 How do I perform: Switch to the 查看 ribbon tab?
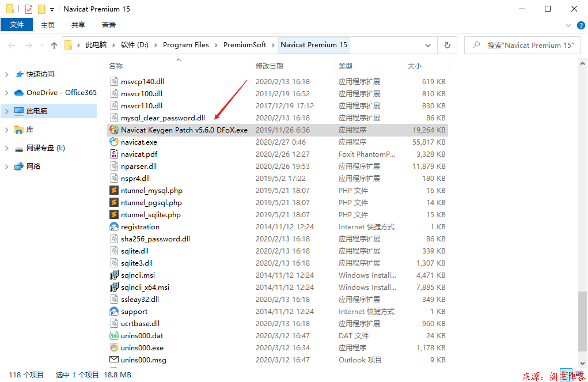(x=108, y=25)
